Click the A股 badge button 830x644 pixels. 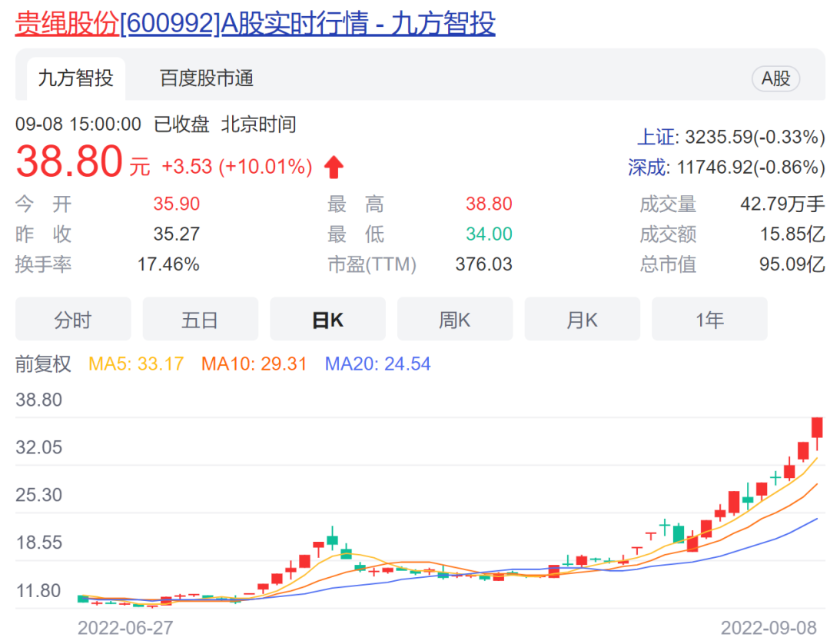tap(775, 78)
